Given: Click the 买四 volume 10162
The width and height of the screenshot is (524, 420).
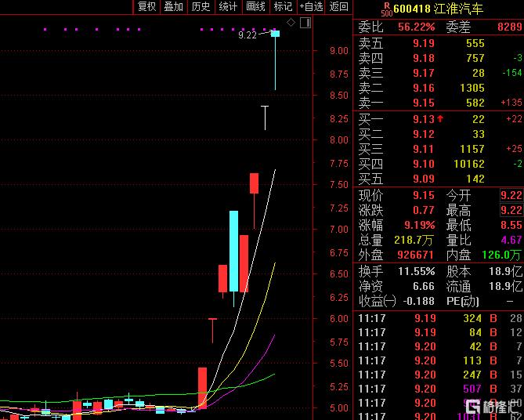Looking at the screenshot, I should [469, 164].
